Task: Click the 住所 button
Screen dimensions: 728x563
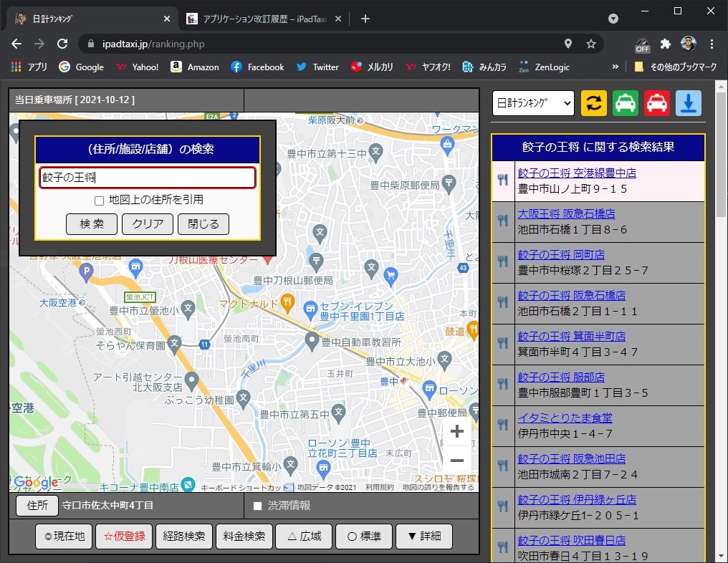Action: [37, 506]
